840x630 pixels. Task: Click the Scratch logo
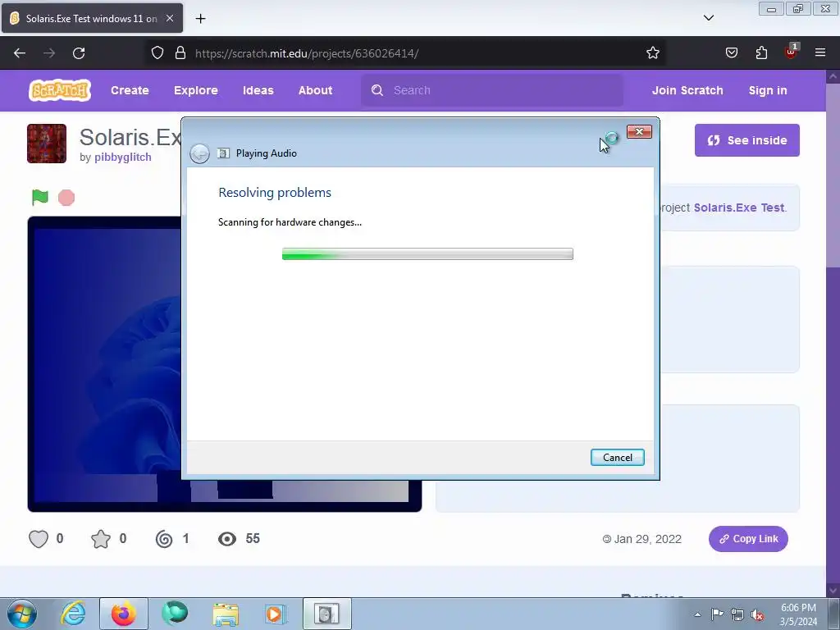(x=59, y=90)
